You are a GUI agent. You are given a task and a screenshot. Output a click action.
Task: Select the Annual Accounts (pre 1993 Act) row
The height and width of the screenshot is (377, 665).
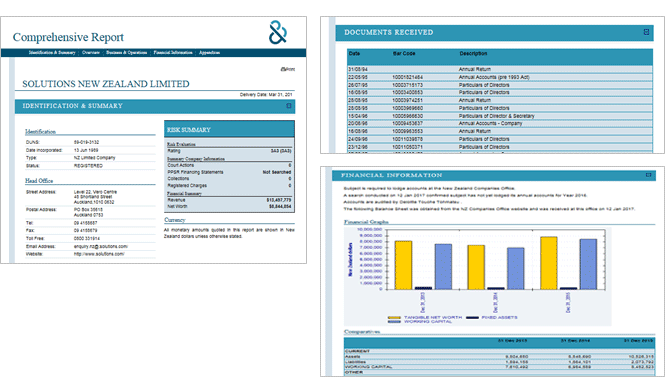(500, 77)
